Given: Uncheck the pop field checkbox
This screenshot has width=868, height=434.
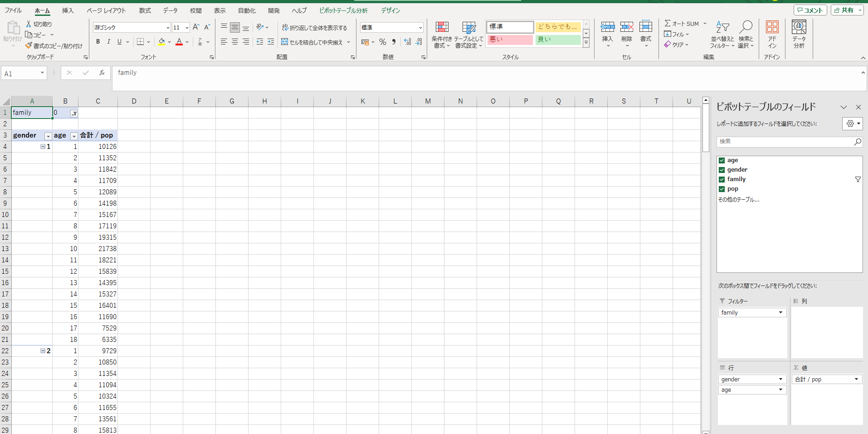Looking at the screenshot, I should [722, 189].
